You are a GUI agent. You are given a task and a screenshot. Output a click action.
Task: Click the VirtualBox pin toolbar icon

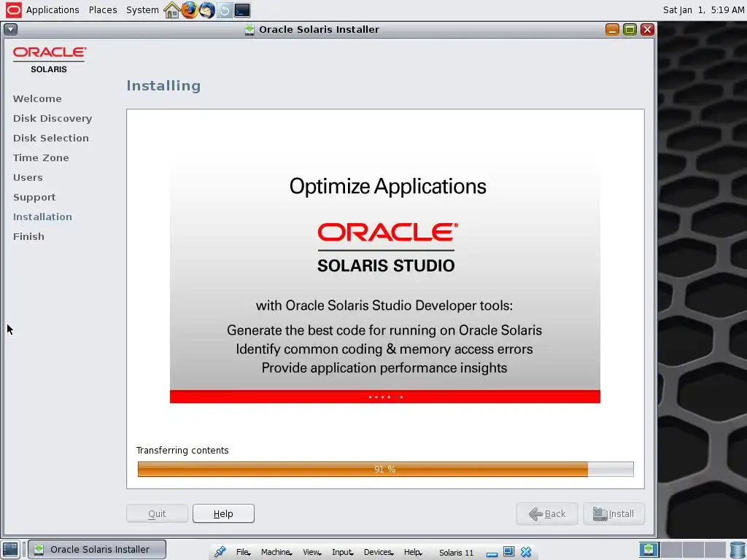coord(220,552)
